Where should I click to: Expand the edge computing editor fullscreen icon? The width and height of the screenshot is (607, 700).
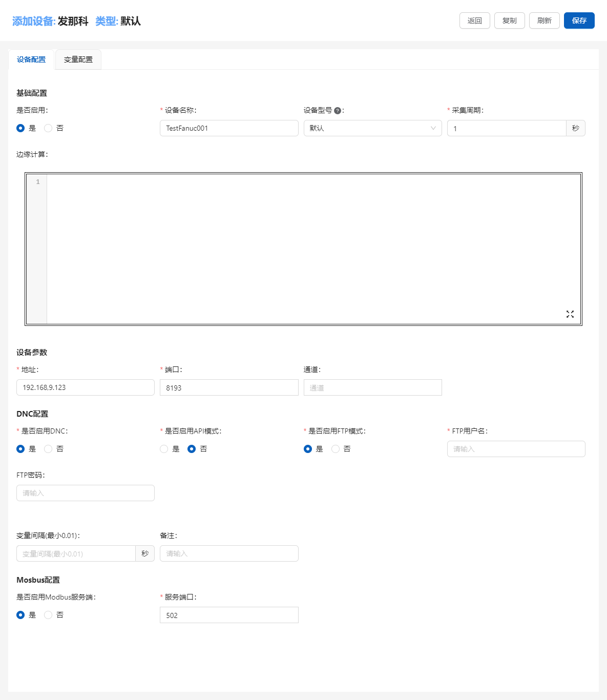coord(570,314)
